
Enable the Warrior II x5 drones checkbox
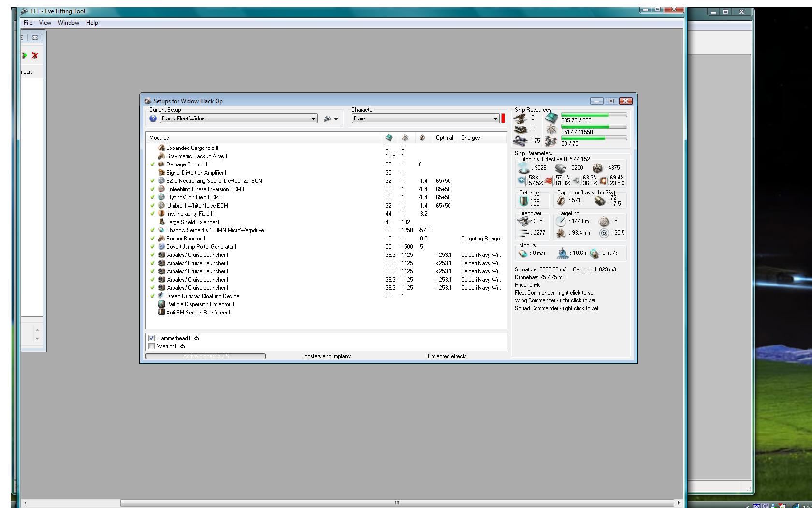pos(152,346)
